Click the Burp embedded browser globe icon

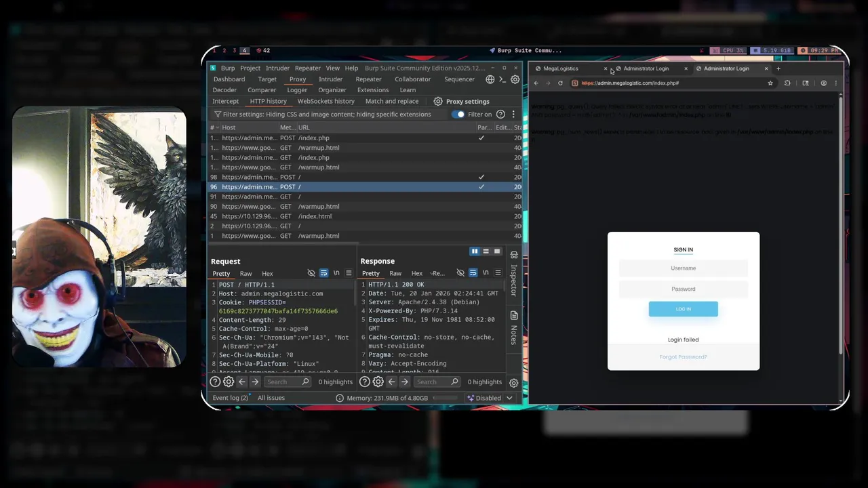click(x=490, y=79)
